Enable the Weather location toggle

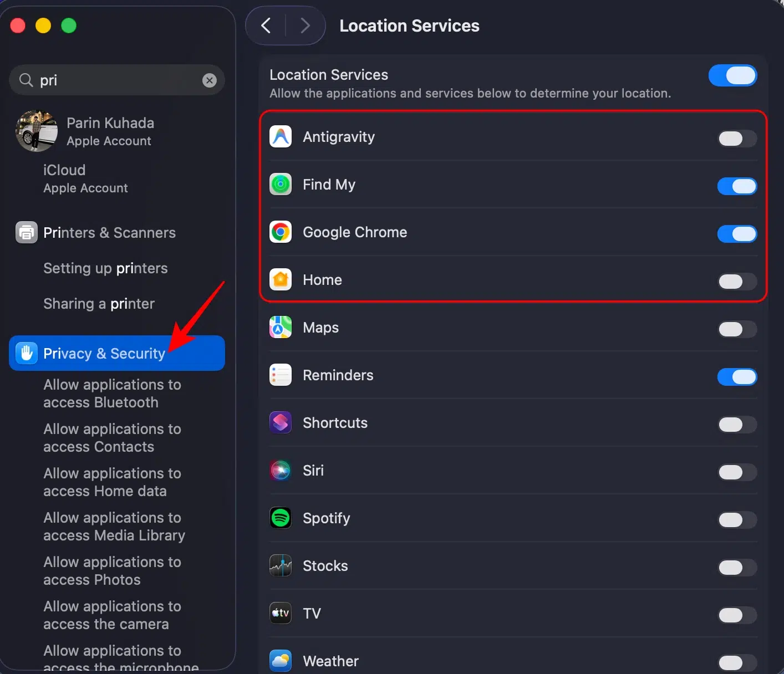(737, 663)
